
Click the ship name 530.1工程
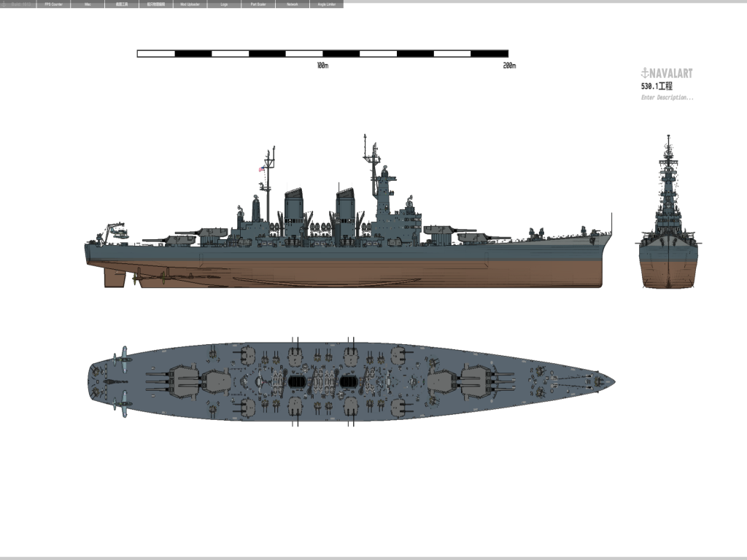click(657, 86)
